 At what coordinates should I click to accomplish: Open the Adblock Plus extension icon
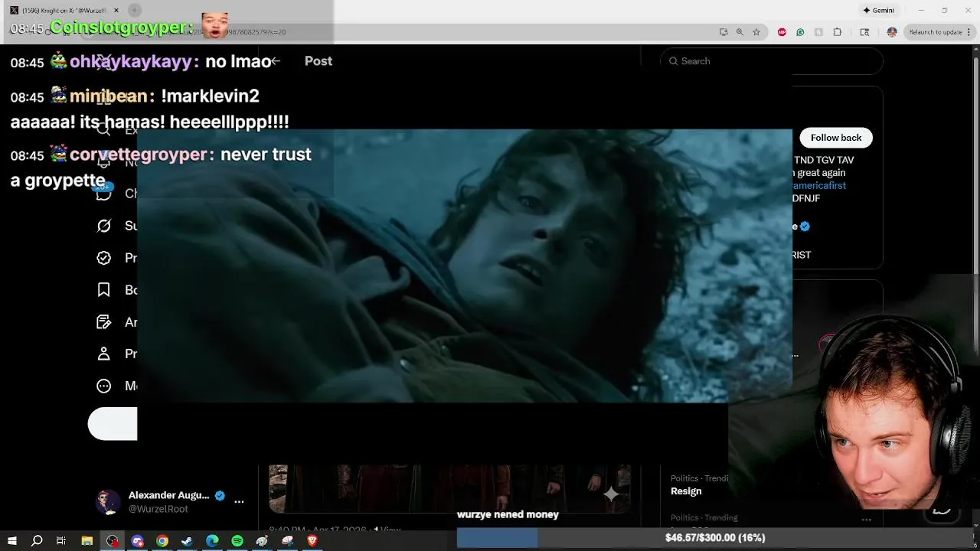[782, 32]
